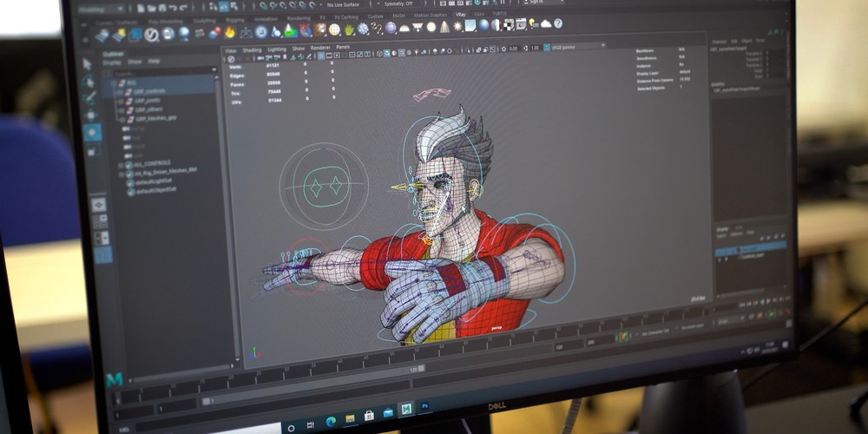This screenshot has width=868, height=434.
Task: Switch to the Animation shelf tab
Action: pyautogui.click(x=266, y=19)
